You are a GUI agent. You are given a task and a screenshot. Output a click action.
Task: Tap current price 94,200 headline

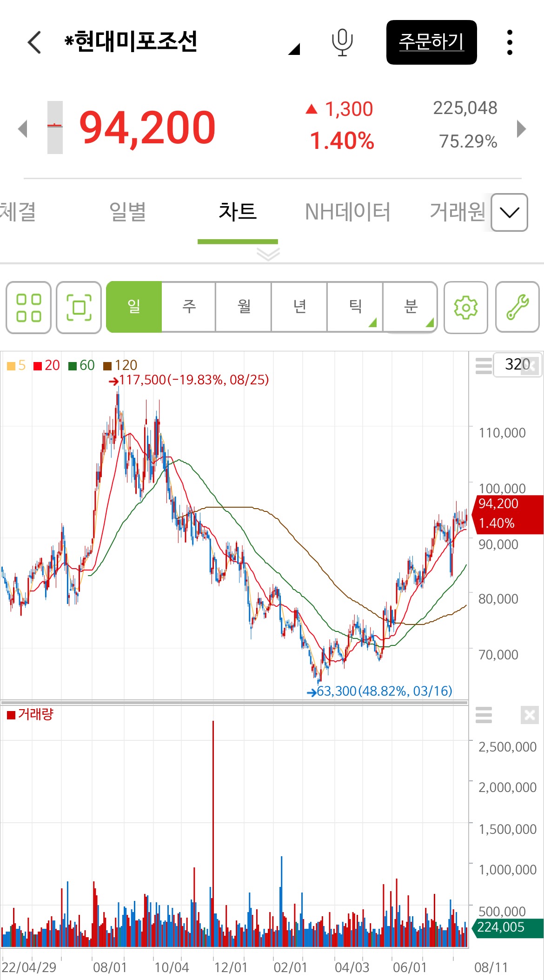pyautogui.click(x=147, y=128)
